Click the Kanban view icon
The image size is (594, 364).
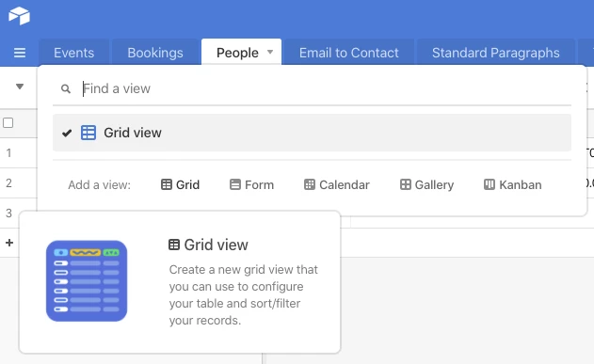pos(490,184)
